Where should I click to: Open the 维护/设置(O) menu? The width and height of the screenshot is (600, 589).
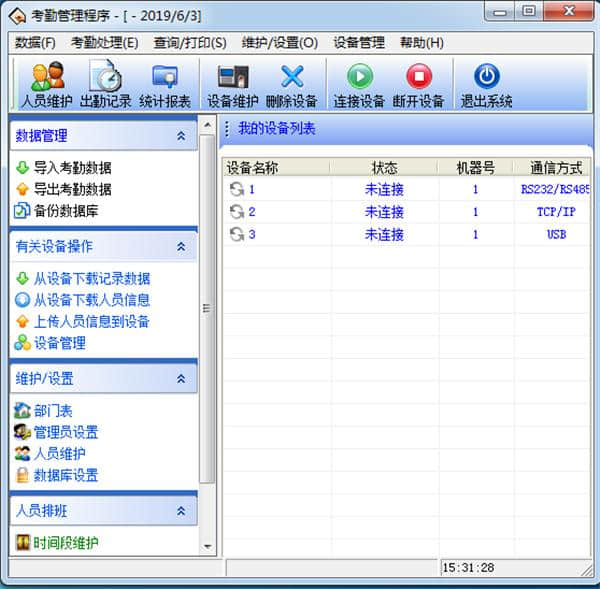click(279, 43)
